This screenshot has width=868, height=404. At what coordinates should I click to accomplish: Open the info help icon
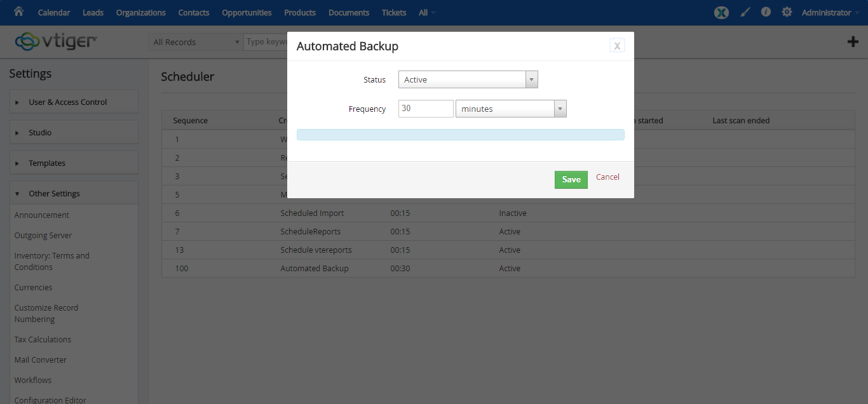(766, 12)
